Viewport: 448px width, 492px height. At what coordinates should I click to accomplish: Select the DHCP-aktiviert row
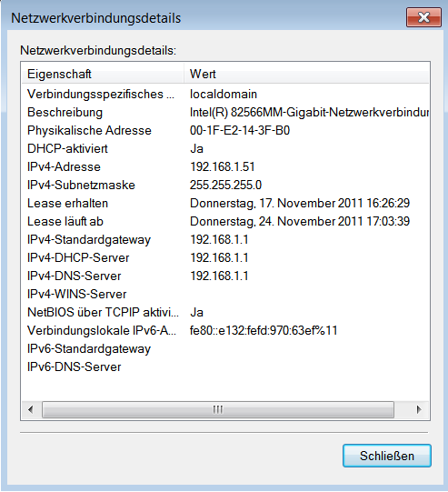tap(225, 149)
